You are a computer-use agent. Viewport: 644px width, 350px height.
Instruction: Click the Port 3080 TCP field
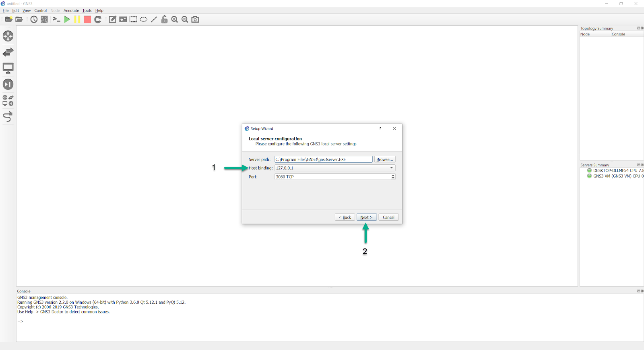tap(332, 177)
